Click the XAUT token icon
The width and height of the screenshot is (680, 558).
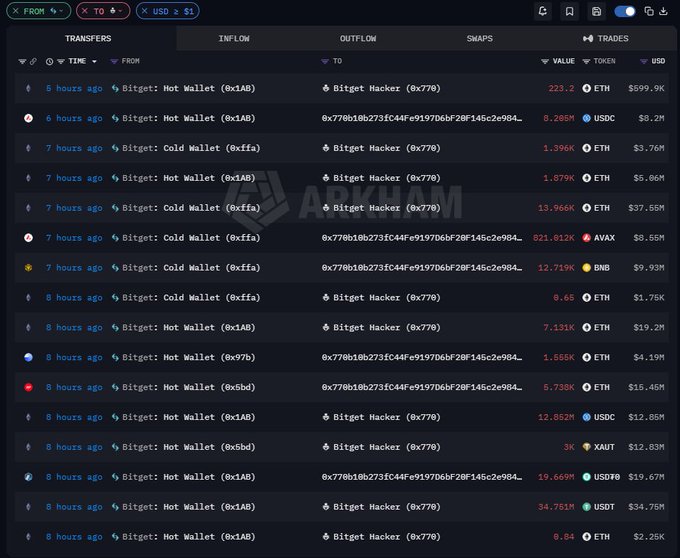tap(586, 447)
